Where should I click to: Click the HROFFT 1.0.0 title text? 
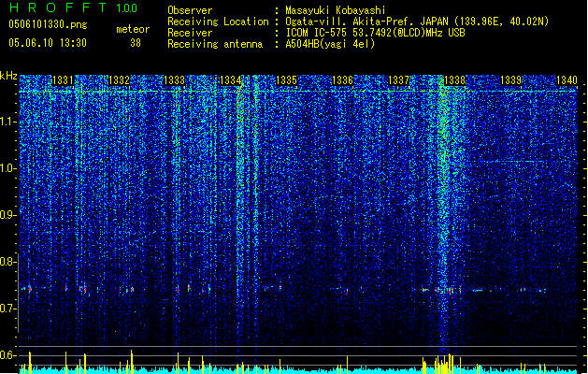74,7
